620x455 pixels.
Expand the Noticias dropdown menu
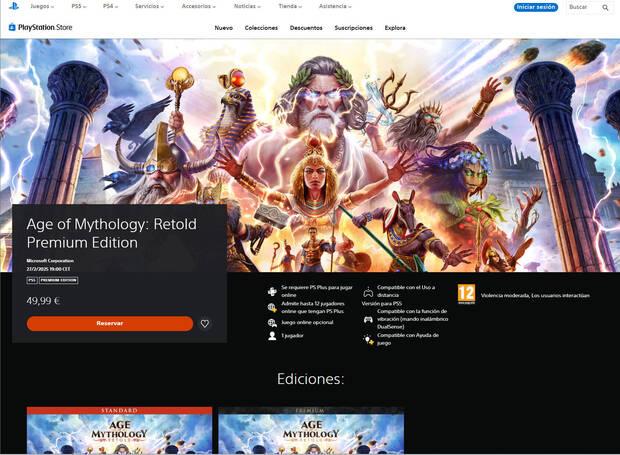247,6
